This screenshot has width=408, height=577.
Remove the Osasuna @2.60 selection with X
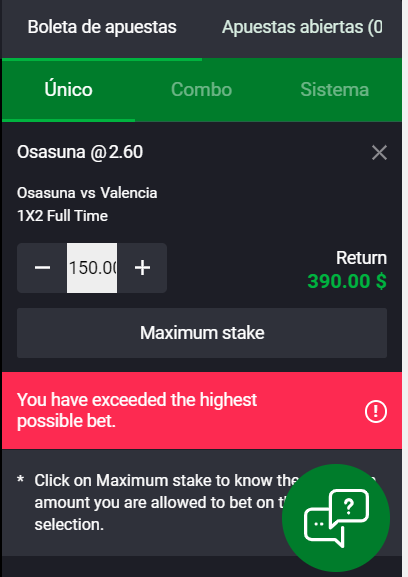coord(379,152)
